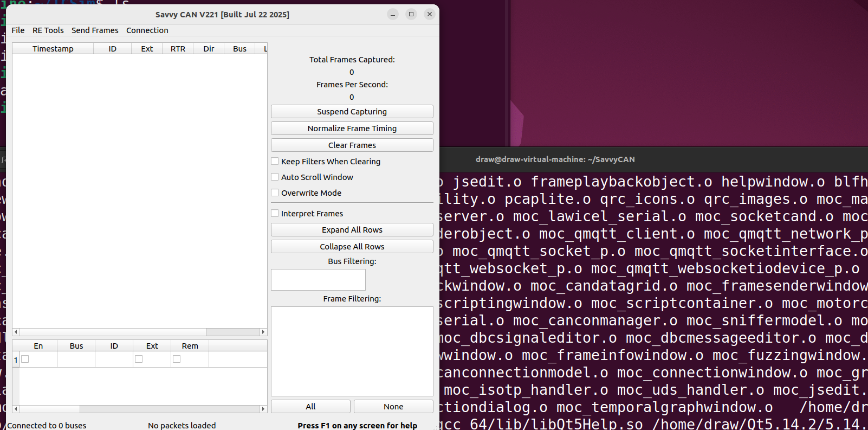This screenshot has width=868, height=430.
Task: Close the Savvy CAN window
Action: 430,14
